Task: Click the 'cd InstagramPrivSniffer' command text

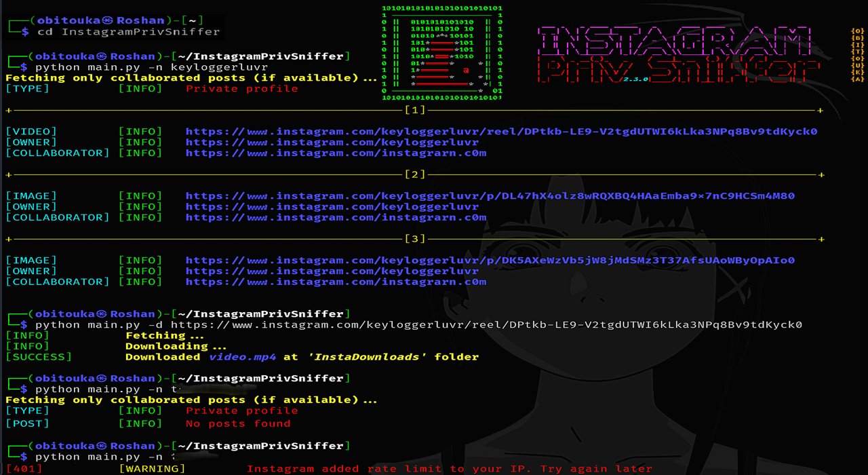Action: pos(128,32)
